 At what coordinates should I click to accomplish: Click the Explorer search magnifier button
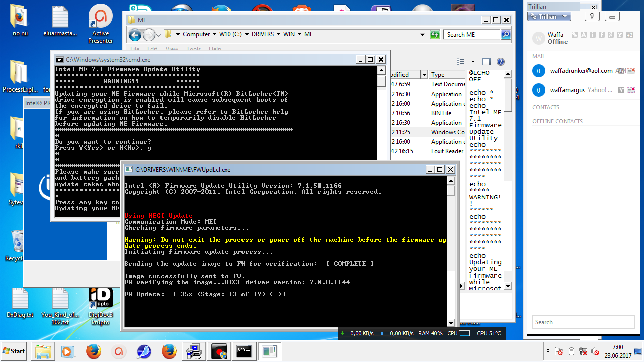click(506, 35)
